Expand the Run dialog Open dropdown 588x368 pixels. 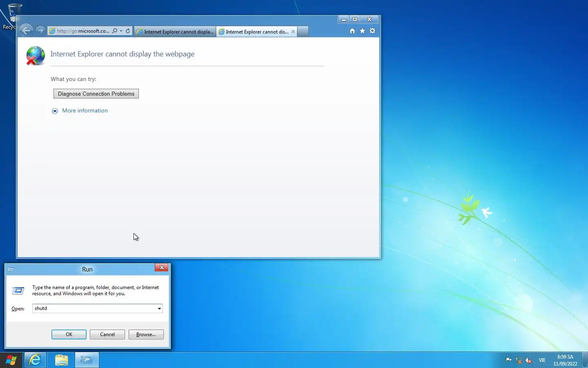coord(159,309)
